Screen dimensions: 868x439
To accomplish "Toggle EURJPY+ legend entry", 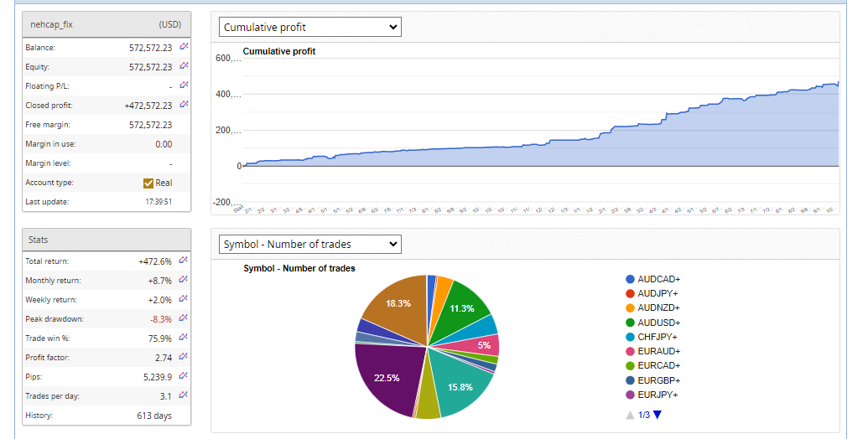I will click(x=657, y=395).
